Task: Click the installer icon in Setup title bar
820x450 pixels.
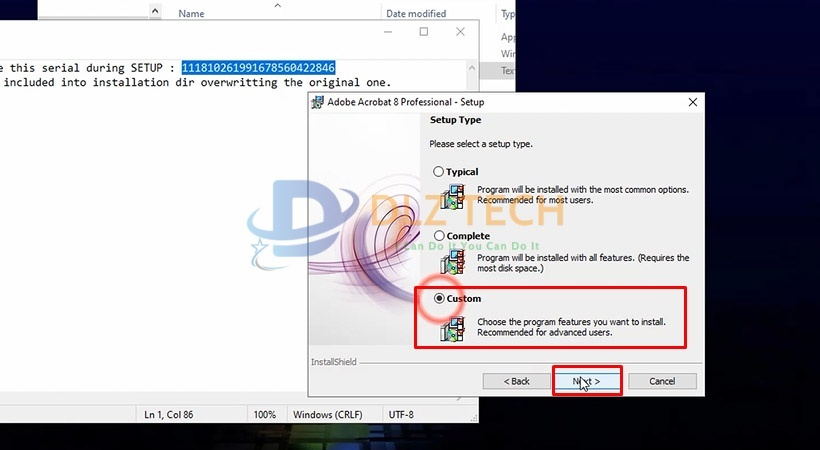Action: (318, 102)
